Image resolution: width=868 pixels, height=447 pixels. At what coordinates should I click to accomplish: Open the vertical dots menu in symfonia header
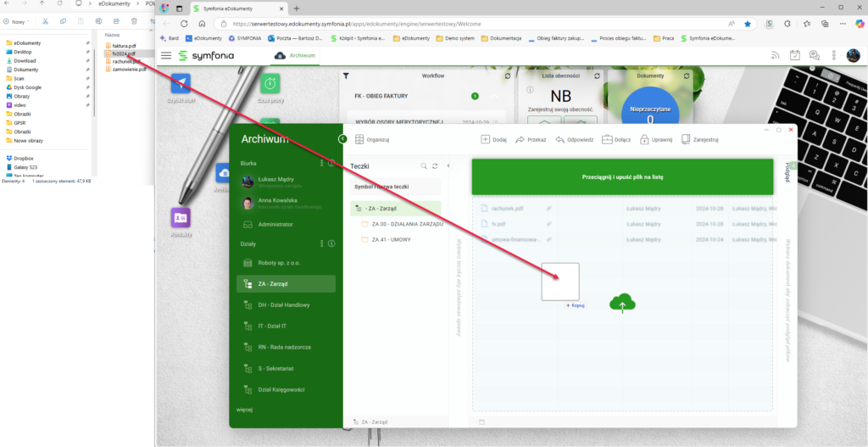pos(834,55)
